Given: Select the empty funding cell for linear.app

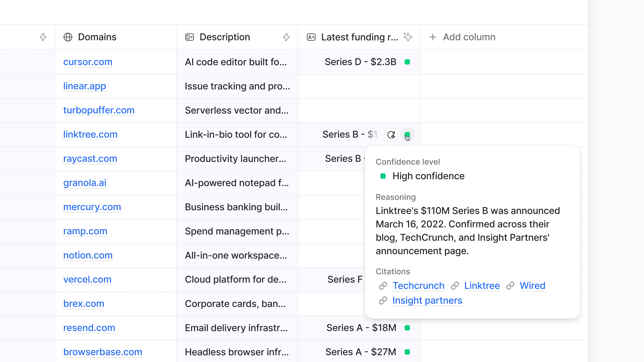Looking at the screenshot, I should tap(359, 86).
